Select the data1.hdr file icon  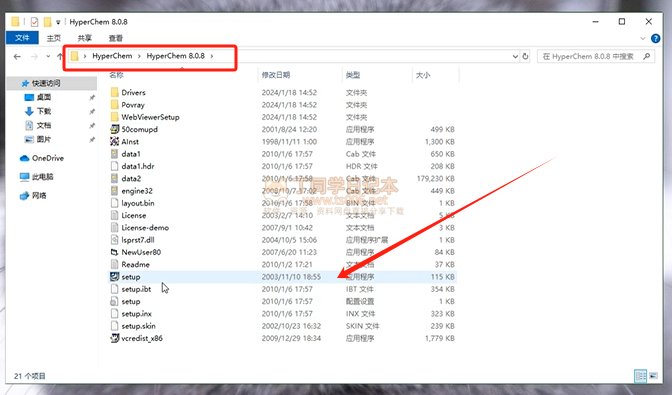click(x=114, y=166)
